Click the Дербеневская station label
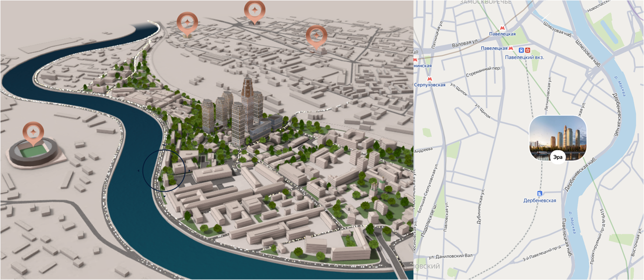 coord(540,200)
